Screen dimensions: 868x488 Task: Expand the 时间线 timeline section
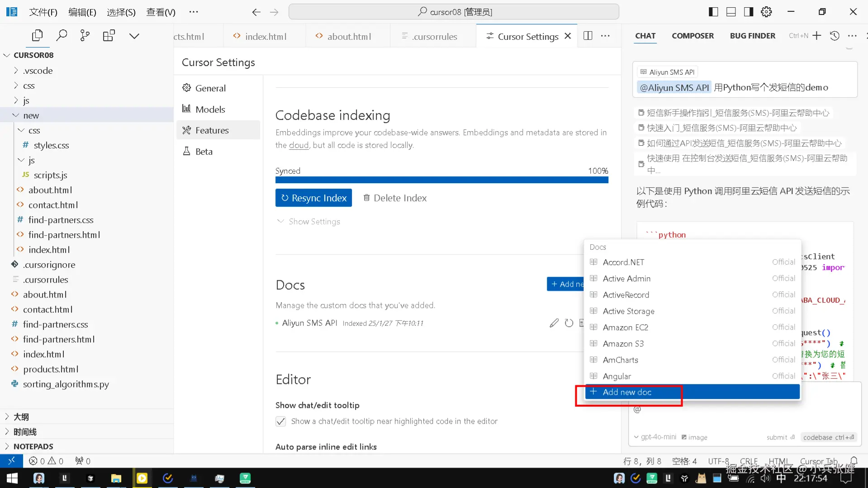pyautogui.click(x=87, y=432)
